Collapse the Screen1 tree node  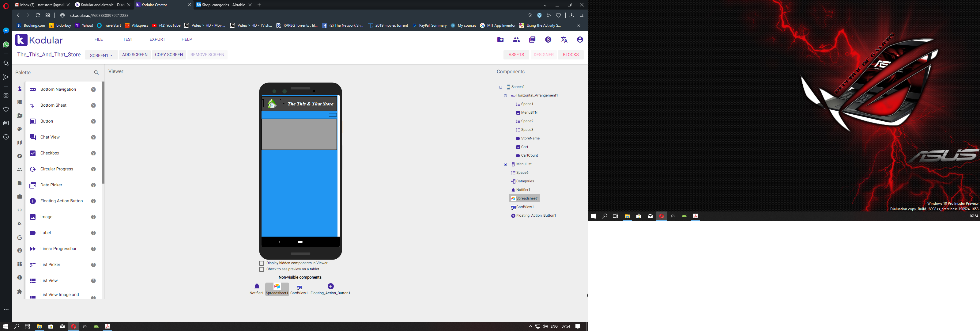[500, 87]
